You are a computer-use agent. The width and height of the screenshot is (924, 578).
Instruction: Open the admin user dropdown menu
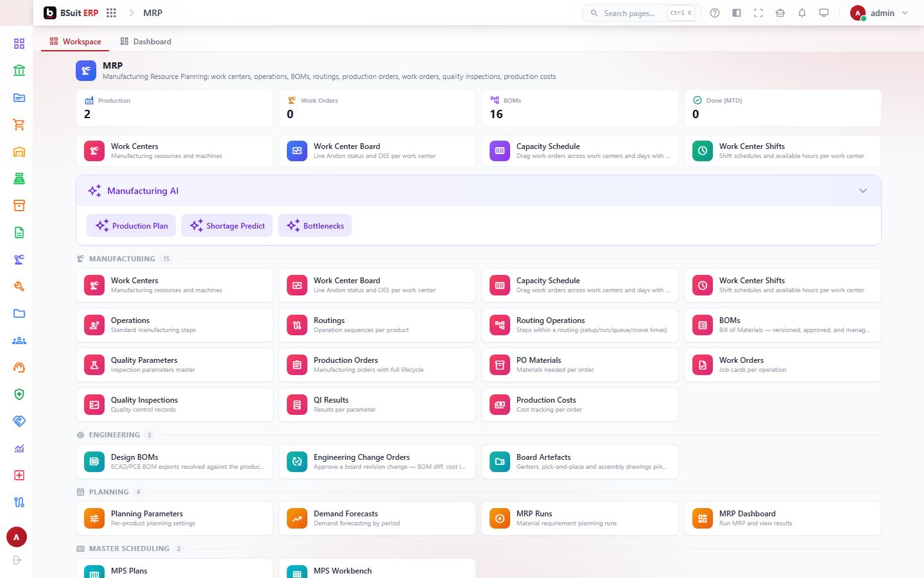879,13
